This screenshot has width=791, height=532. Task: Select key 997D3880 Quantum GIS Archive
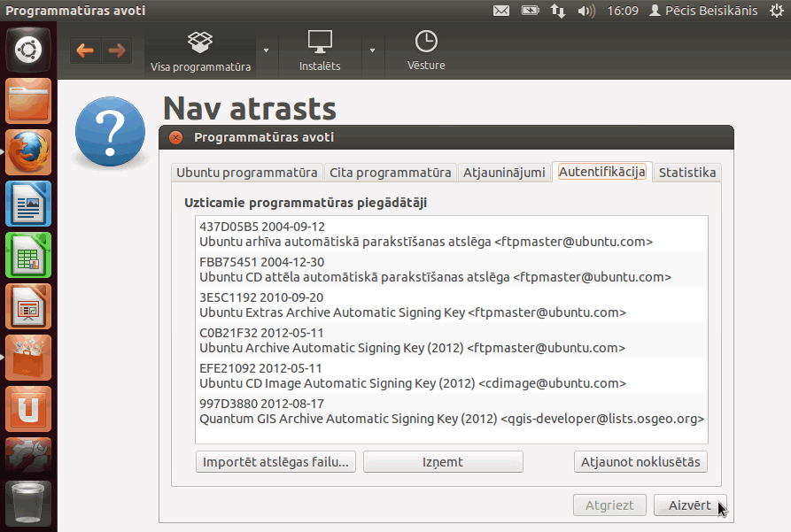point(452,411)
